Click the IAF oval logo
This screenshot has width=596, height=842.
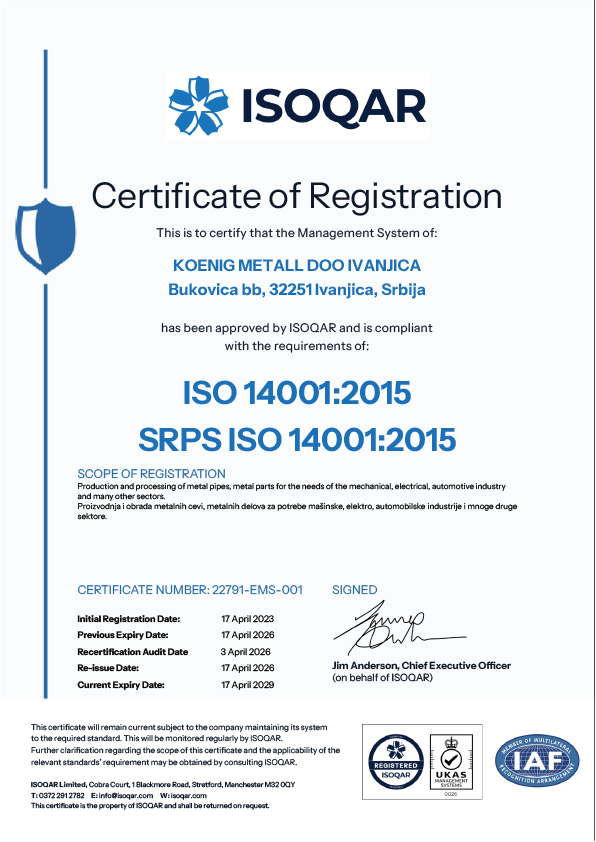tap(537, 761)
